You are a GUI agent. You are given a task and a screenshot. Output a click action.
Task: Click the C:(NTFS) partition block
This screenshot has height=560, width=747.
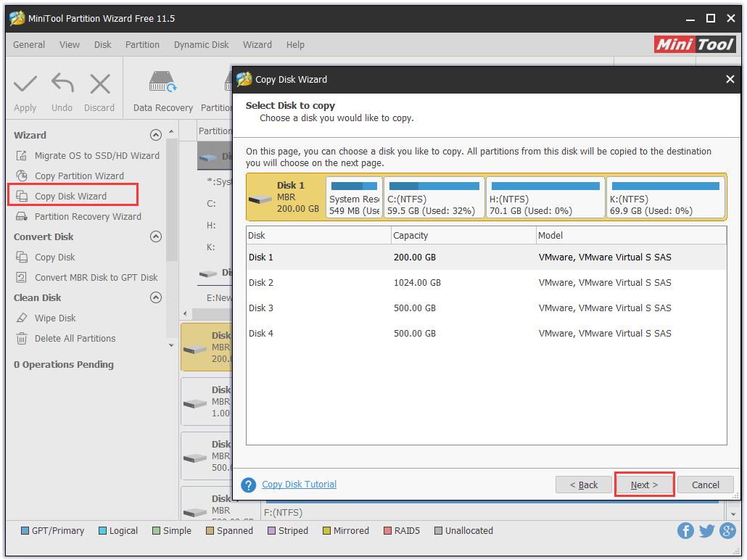click(x=434, y=198)
